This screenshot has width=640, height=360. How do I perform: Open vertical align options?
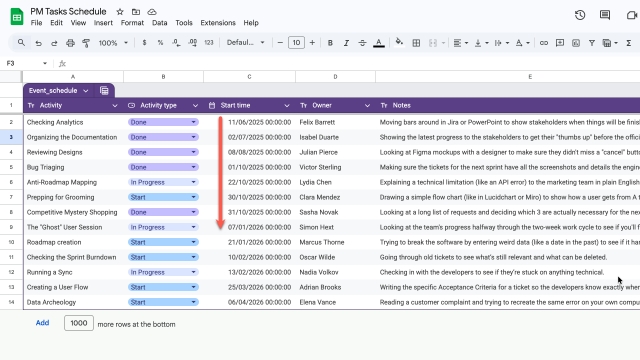481,42
